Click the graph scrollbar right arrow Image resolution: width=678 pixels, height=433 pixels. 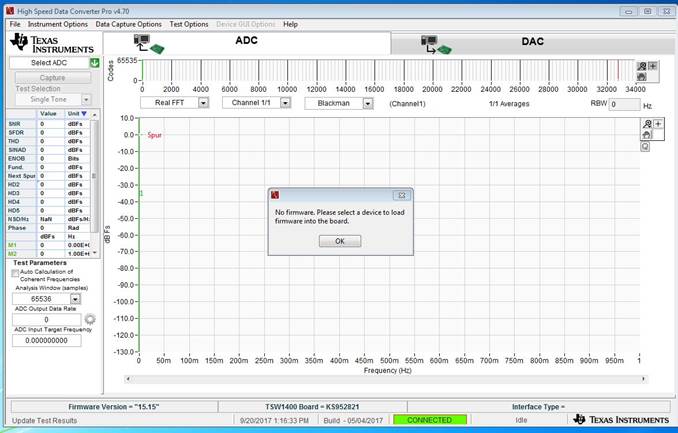tap(643, 379)
